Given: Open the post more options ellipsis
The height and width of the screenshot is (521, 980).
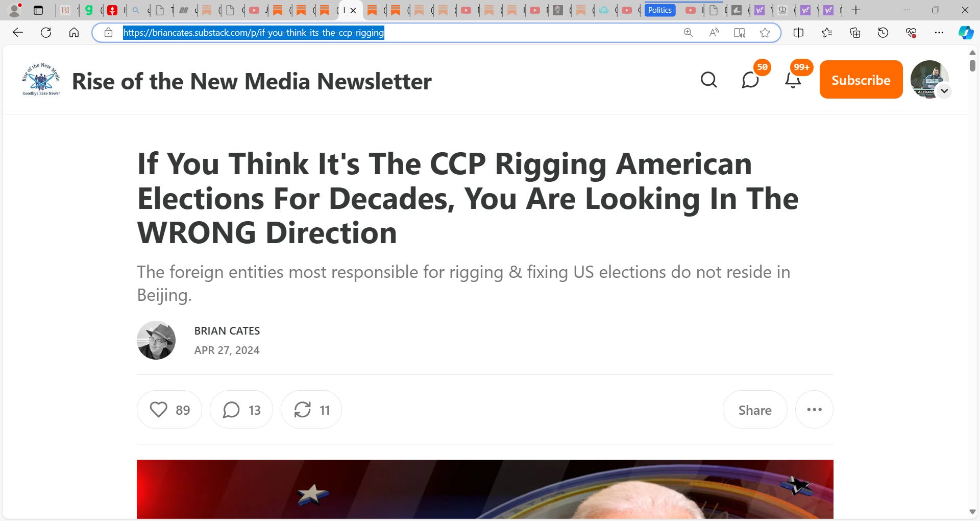Looking at the screenshot, I should (x=814, y=410).
